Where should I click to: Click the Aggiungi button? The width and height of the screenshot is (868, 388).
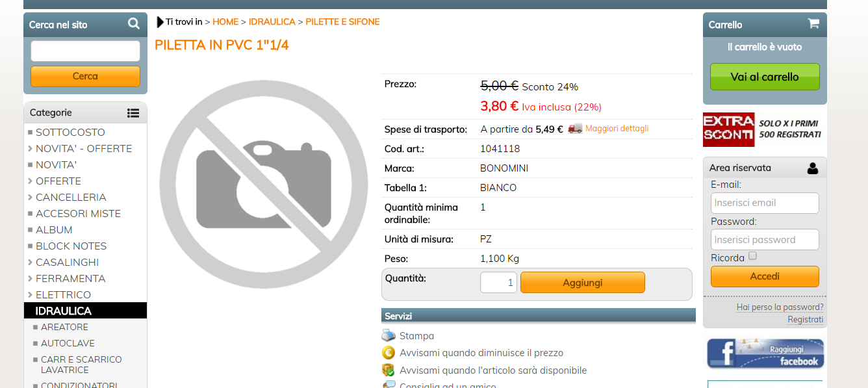583,283
